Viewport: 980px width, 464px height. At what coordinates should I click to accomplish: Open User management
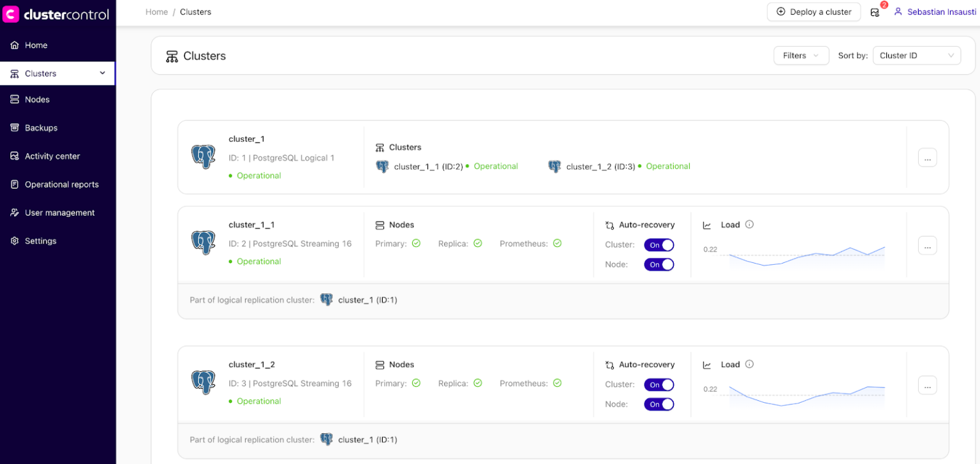[x=59, y=212]
